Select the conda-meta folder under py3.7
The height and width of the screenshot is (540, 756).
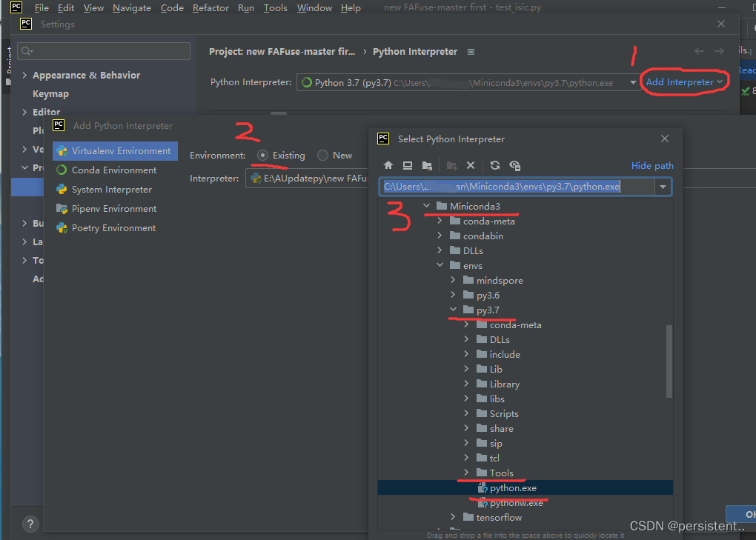pyautogui.click(x=515, y=325)
